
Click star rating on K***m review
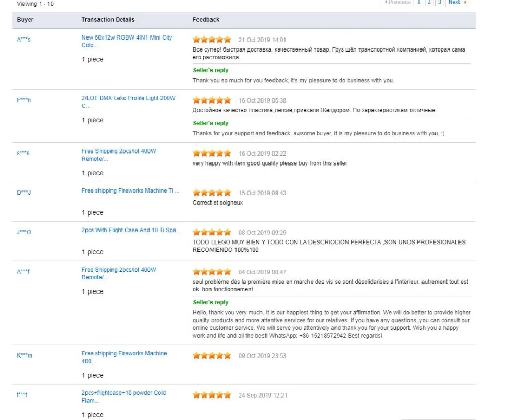pyautogui.click(x=212, y=355)
